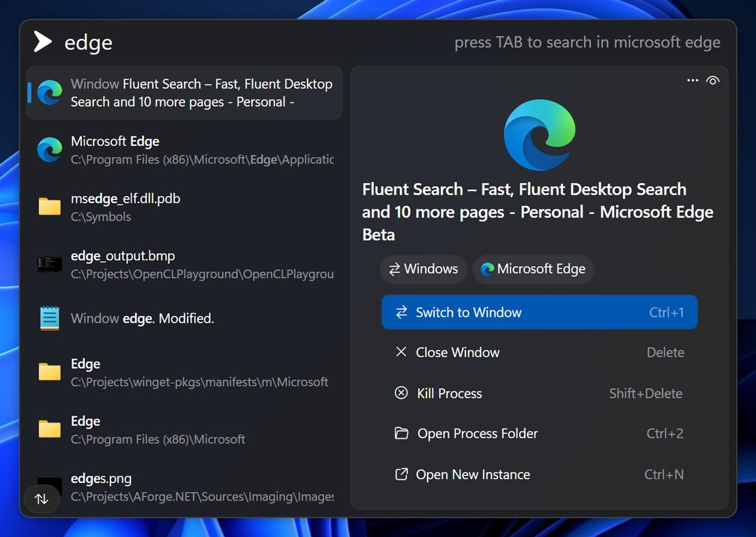
Task: Select the Microsoft Edge filter tag
Action: [x=533, y=269]
